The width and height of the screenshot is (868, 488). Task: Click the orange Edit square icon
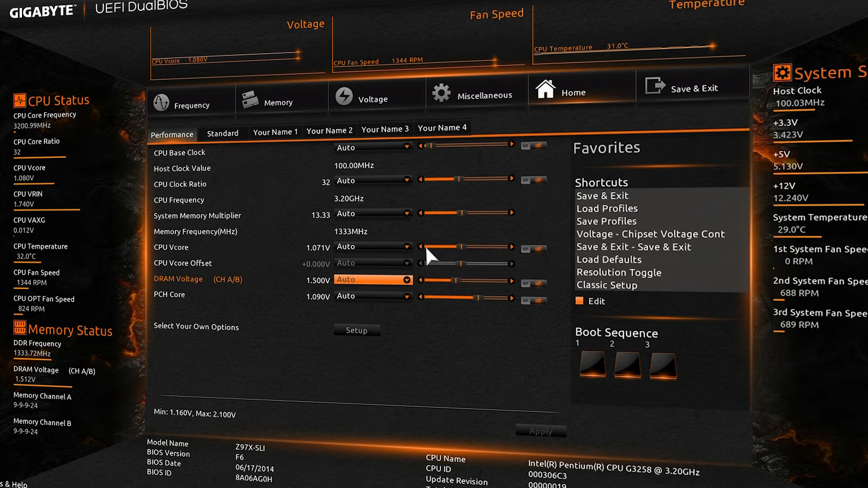click(579, 301)
